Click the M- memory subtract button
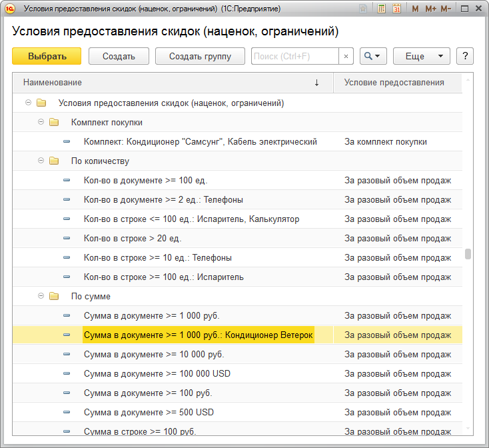 [446, 9]
